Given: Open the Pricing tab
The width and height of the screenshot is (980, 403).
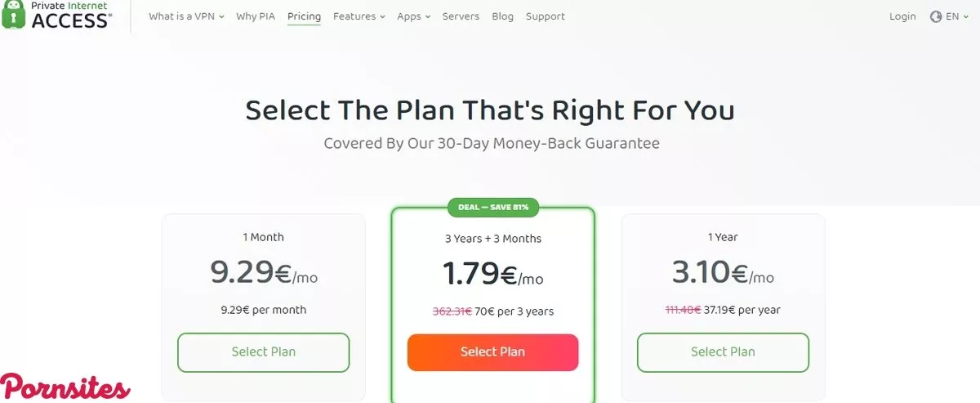Looking at the screenshot, I should [304, 16].
